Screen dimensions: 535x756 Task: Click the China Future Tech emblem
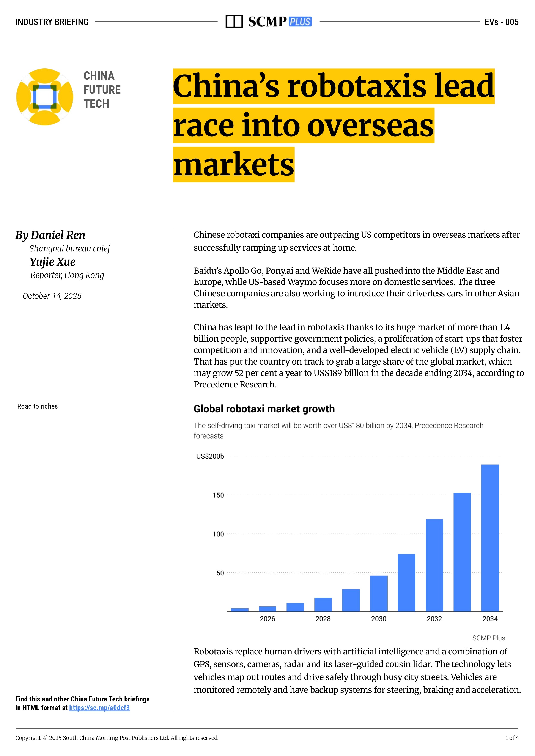[45, 97]
